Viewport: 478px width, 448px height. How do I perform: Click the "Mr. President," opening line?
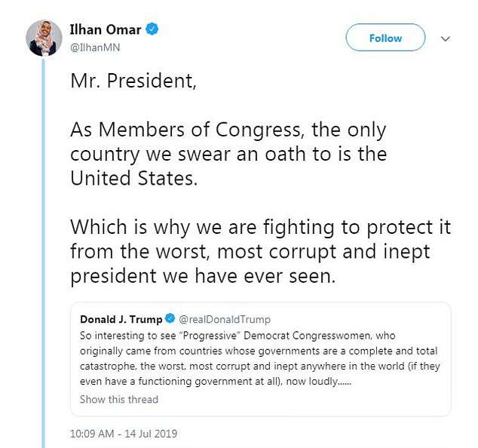[133, 81]
